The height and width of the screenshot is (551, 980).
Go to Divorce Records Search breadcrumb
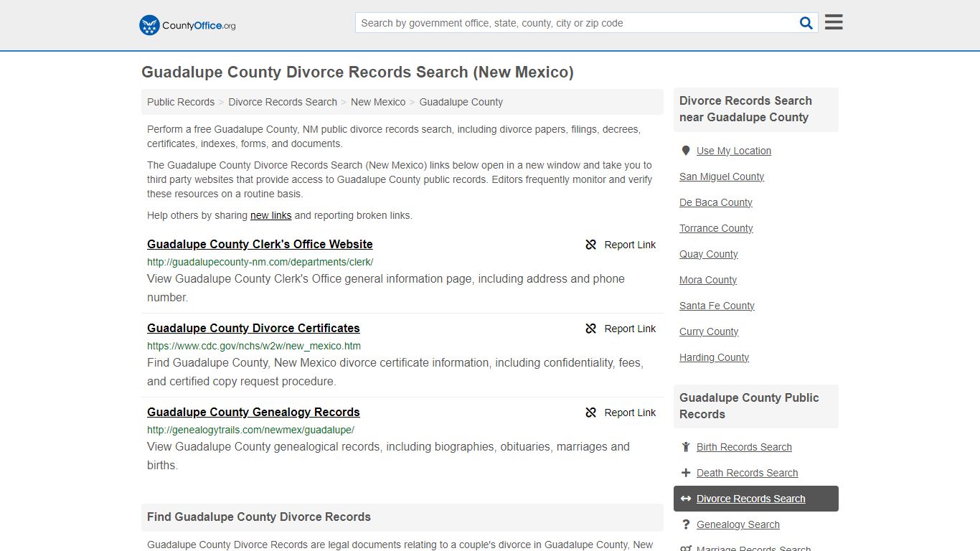coord(283,102)
